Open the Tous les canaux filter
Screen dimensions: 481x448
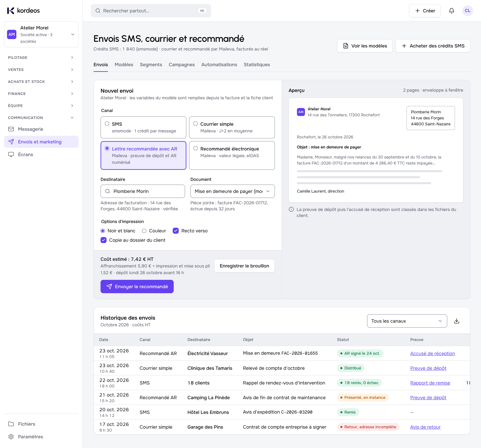[x=407, y=321]
